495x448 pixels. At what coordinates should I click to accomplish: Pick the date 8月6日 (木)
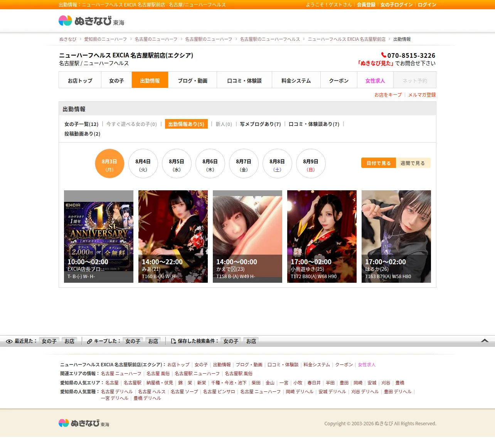click(210, 163)
